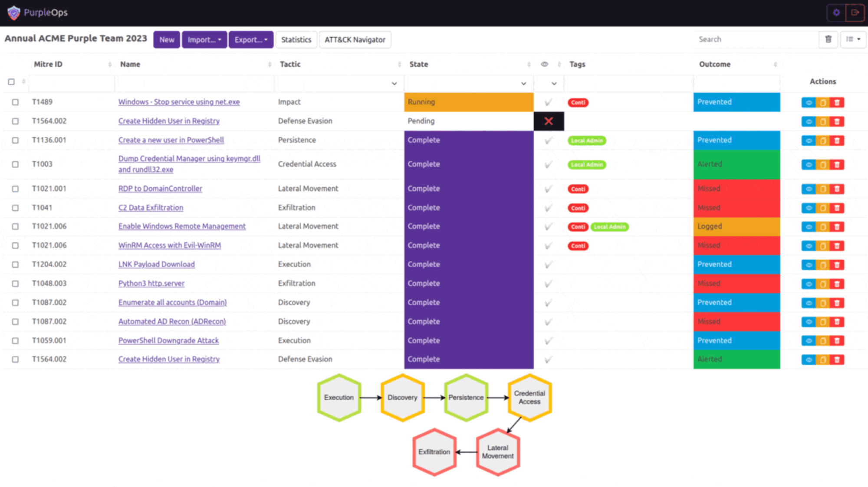
Task: Check the T1204.002 row checkbox
Action: [15, 265]
